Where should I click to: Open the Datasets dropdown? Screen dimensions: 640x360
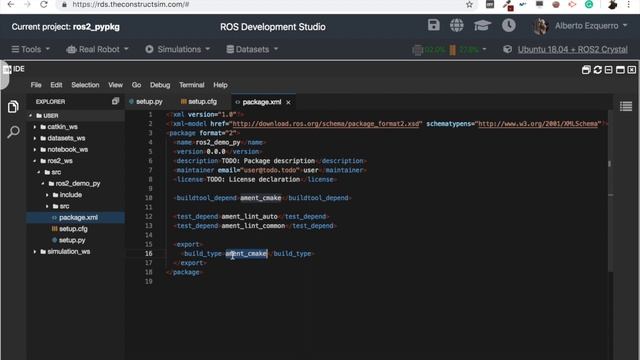coord(252,49)
